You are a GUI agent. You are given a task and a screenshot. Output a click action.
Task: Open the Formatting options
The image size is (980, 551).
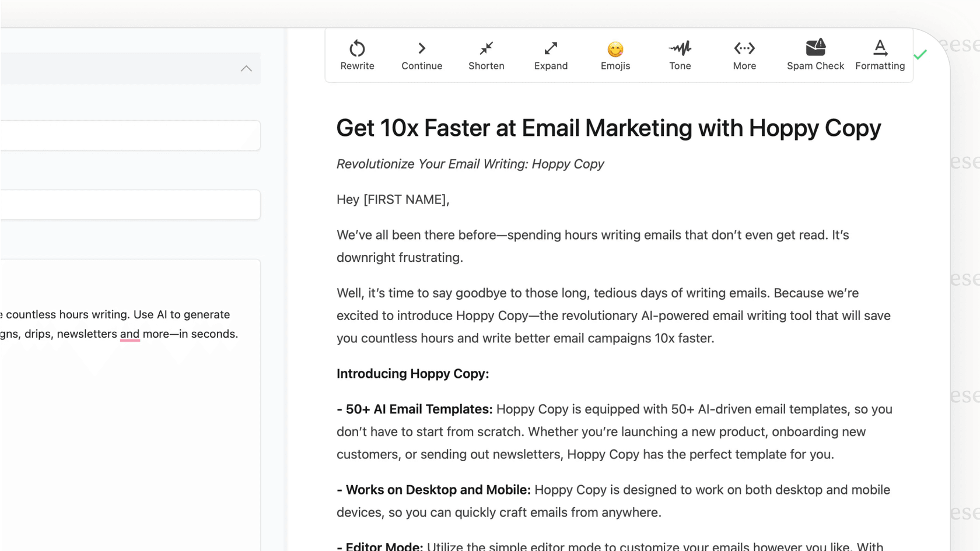coord(880,55)
